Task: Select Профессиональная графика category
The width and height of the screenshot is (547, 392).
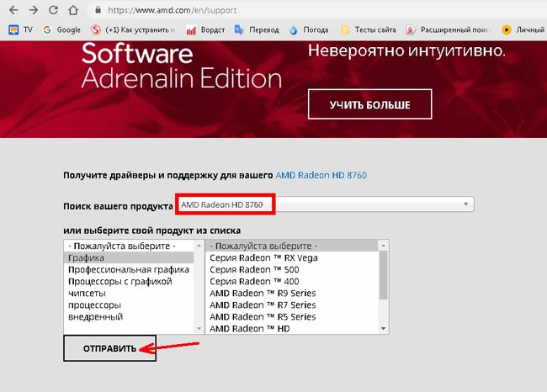Action: click(x=129, y=269)
